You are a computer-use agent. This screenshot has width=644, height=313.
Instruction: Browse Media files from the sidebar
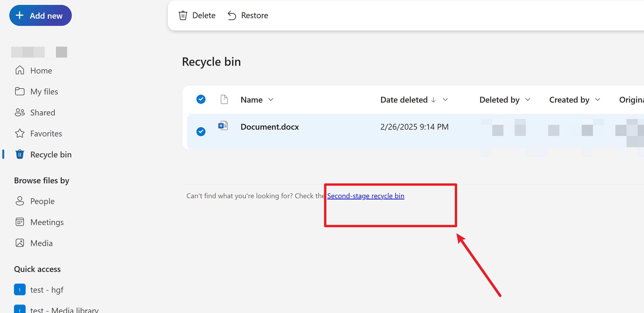41,243
